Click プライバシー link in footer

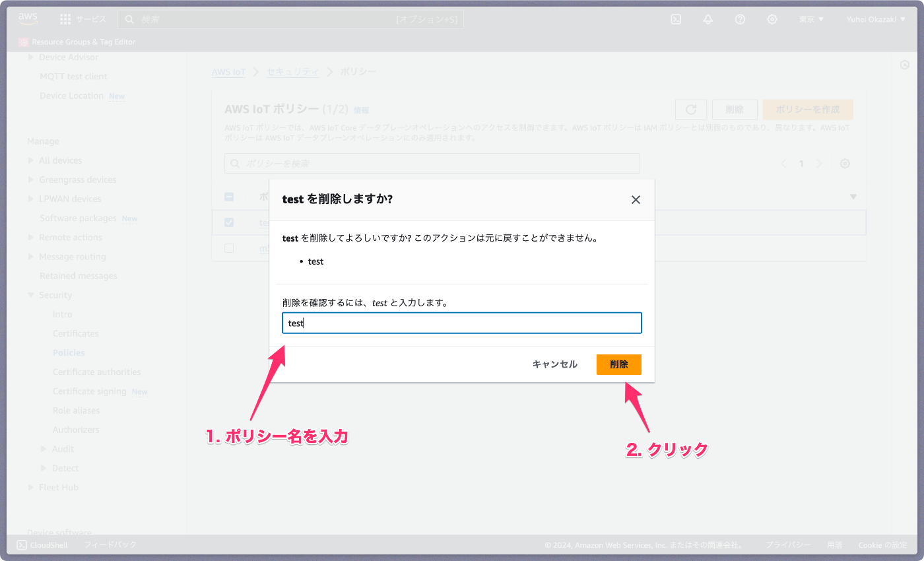point(788,545)
